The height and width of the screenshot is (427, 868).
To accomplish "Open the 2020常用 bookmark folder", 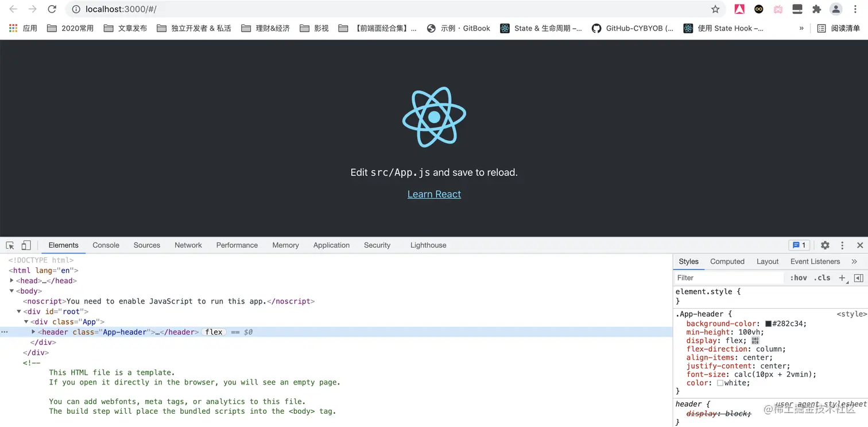I will 70,28.
